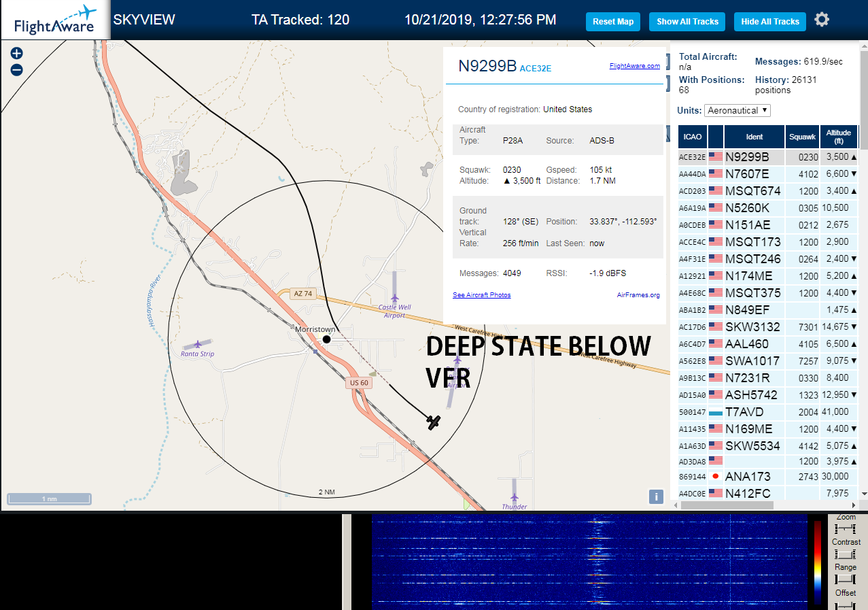
Task: Zoom in on the map
Action: pyautogui.click(x=17, y=53)
